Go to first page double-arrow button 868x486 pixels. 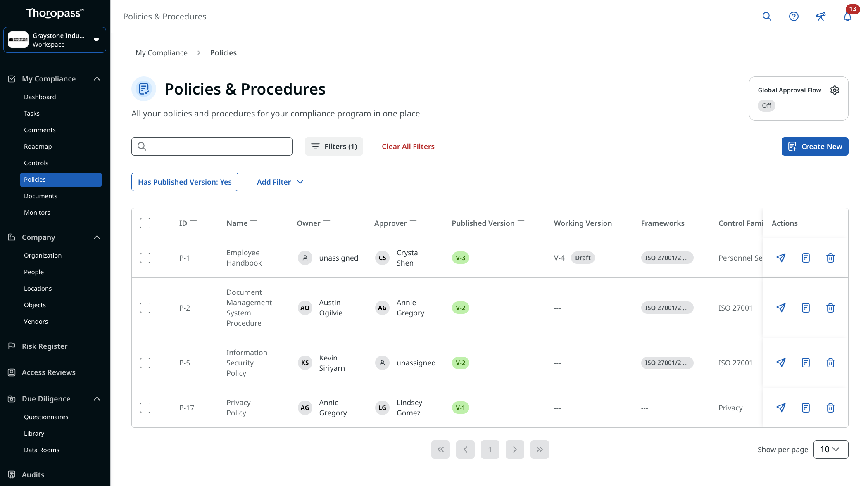[x=440, y=449]
